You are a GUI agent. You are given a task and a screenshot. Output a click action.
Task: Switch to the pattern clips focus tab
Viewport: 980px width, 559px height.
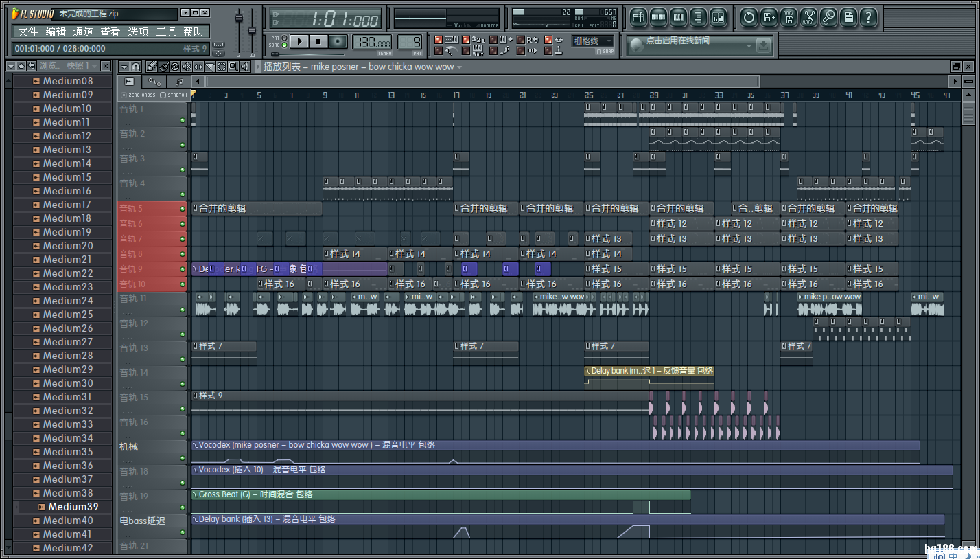pos(179,81)
